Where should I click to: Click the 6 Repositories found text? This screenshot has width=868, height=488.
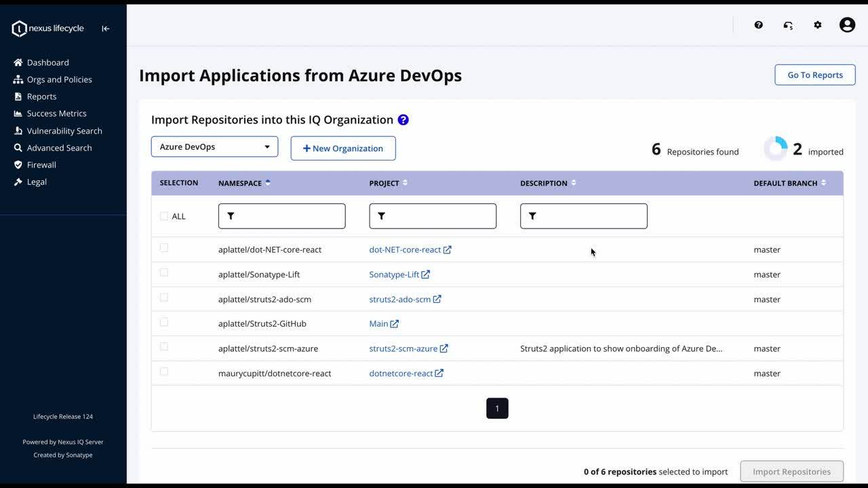(x=695, y=150)
